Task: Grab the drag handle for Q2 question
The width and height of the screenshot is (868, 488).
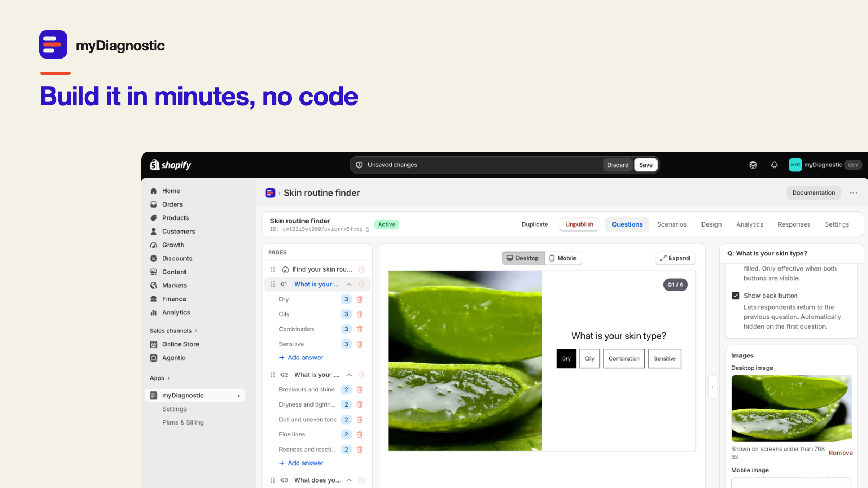Action: click(273, 375)
